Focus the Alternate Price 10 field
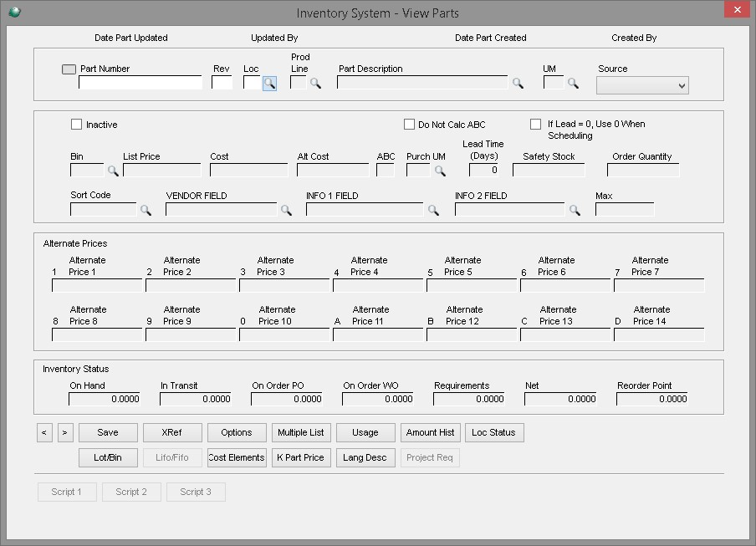The height and width of the screenshot is (546, 756). click(284, 335)
